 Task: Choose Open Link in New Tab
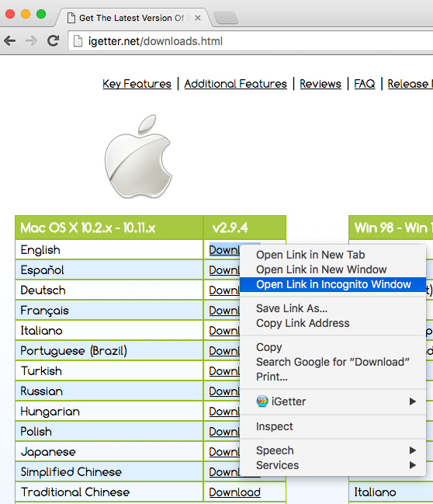(333, 255)
